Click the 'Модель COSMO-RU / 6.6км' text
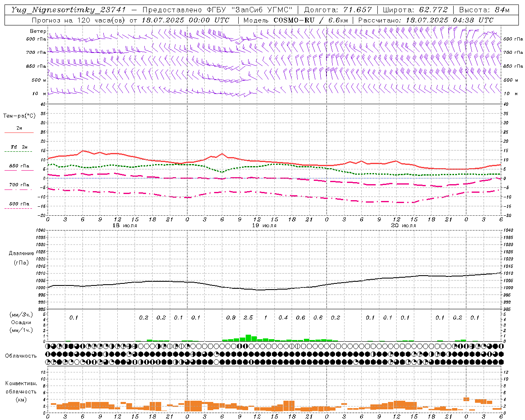525x420 pixels. [296, 20]
